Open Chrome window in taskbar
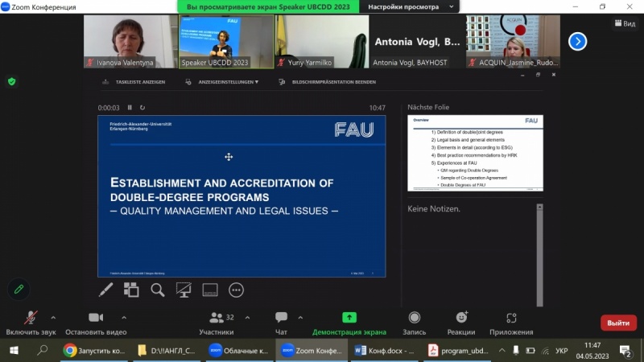Image resolution: width=644 pixels, height=362 pixels. [x=94, y=350]
